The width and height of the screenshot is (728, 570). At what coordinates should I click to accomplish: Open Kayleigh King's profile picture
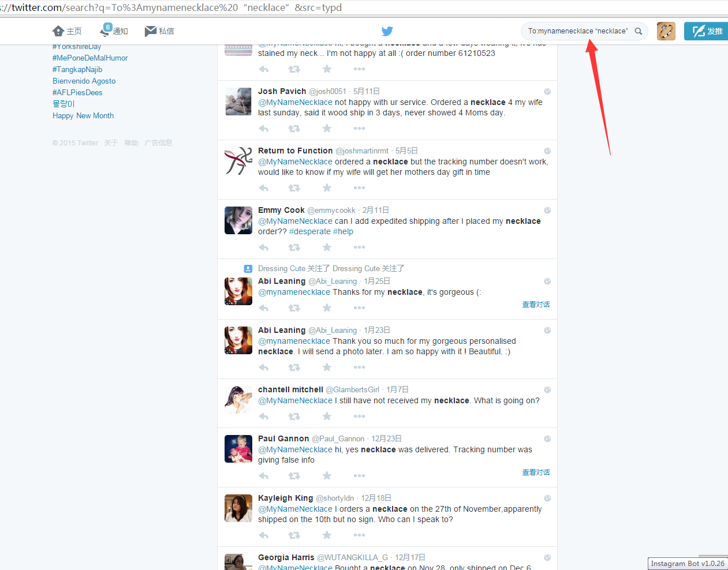coord(238,508)
